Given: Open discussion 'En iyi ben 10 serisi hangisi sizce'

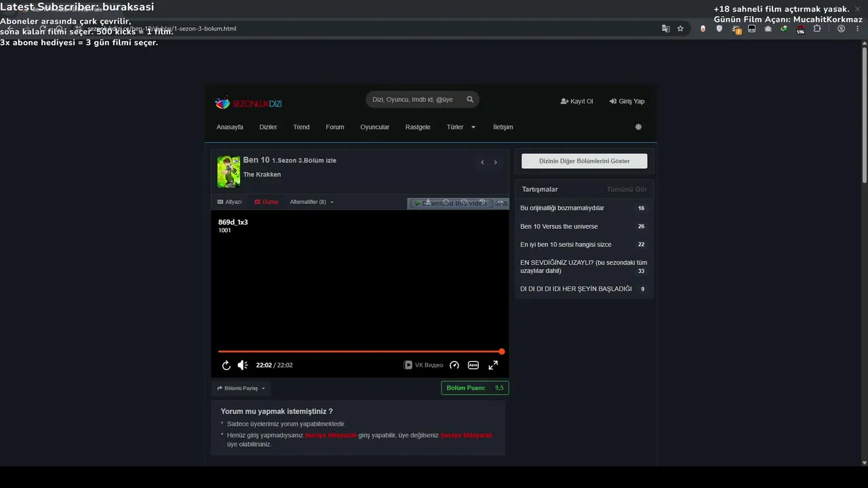Looking at the screenshot, I should click(566, 245).
